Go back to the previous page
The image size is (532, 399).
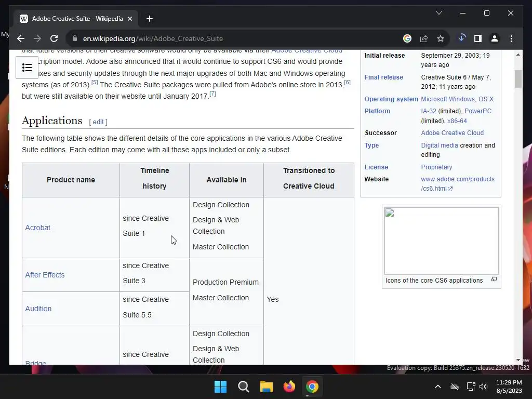21,38
